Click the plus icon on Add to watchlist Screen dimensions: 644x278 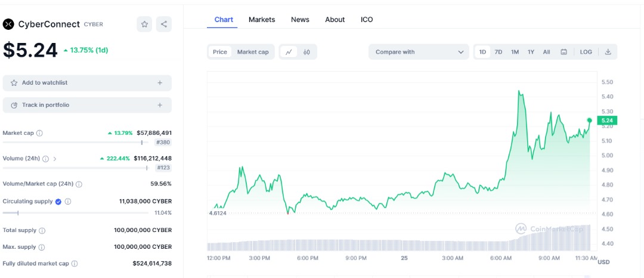click(160, 83)
